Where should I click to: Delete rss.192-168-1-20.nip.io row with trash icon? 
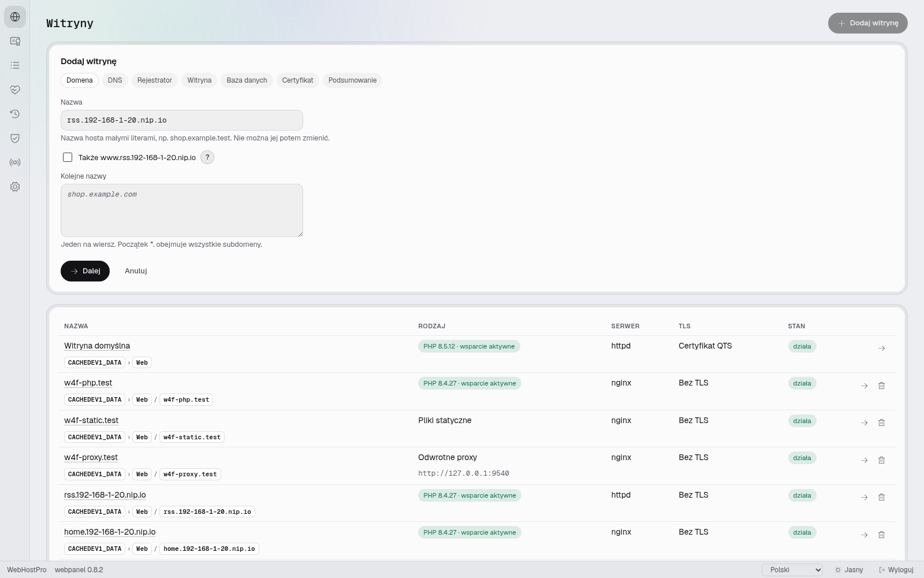881,497
